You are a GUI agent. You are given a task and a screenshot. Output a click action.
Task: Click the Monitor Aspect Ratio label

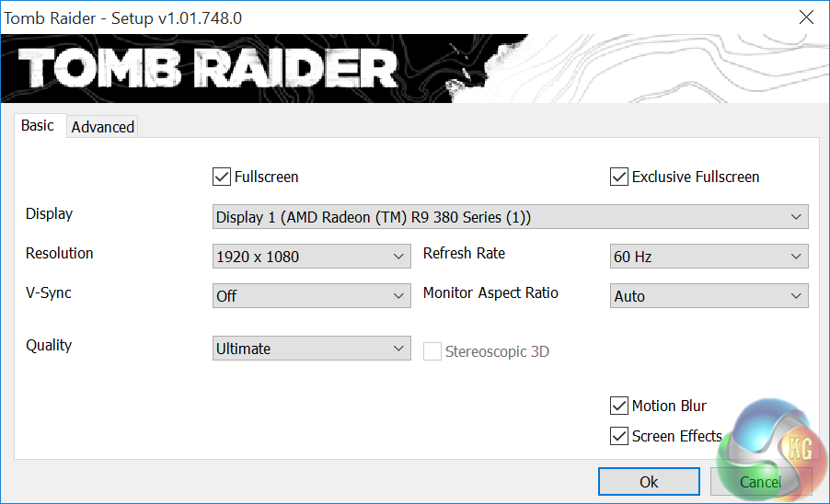click(490, 292)
